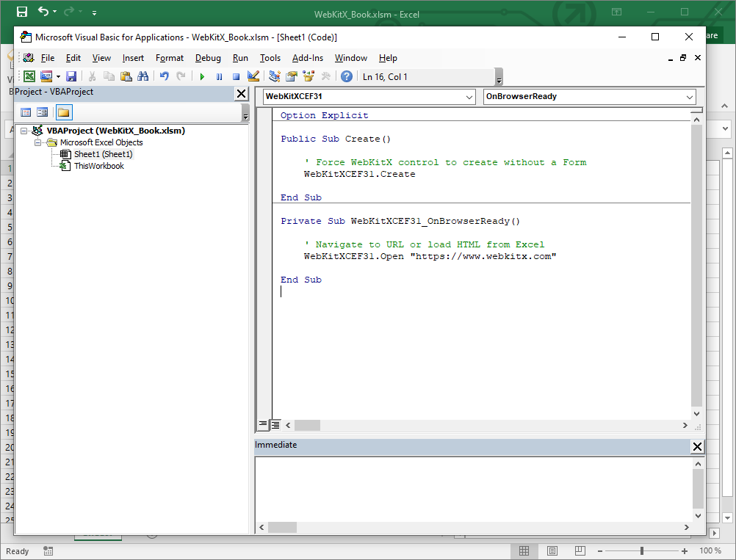Click the Toolbox wrench icon
Viewport: 736px width, 560px height.
click(x=325, y=76)
